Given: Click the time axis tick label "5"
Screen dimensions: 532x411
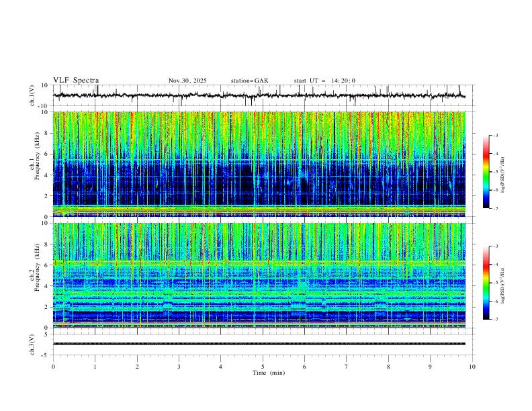Looking at the screenshot, I should (x=263, y=367).
